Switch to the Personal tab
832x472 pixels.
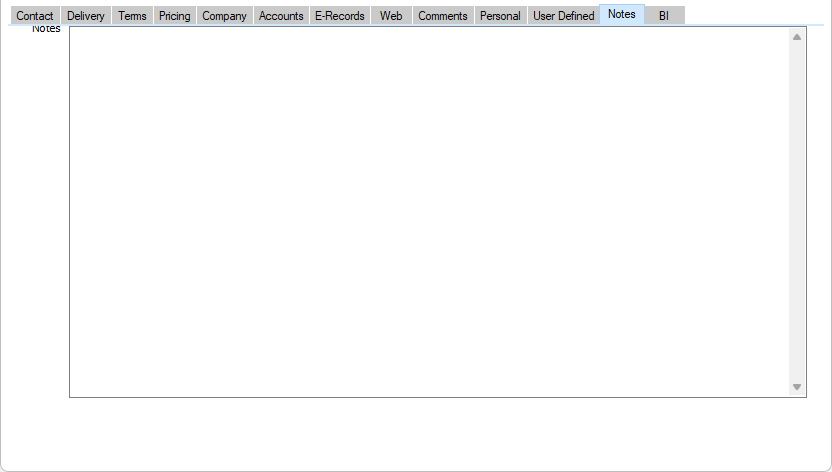(x=500, y=15)
